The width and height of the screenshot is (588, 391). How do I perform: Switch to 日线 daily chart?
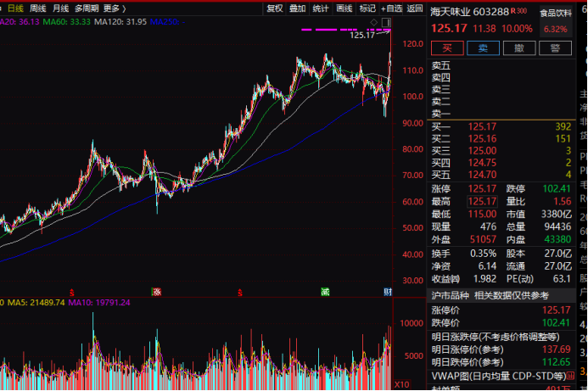[15, 8]
